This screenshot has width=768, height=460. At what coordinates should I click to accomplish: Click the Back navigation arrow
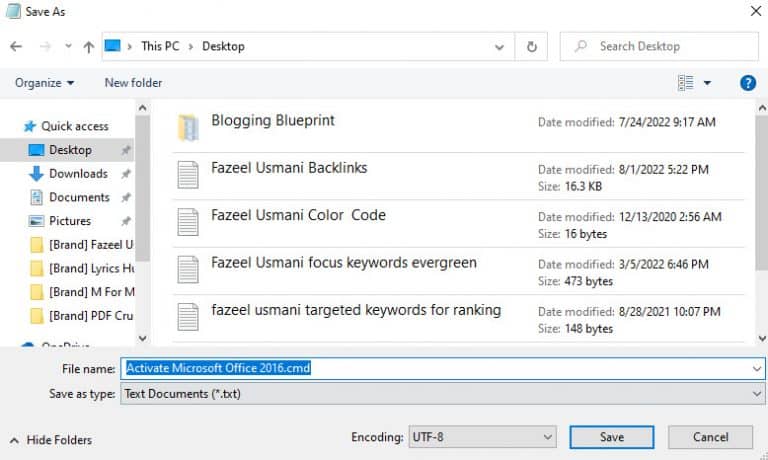click(x=16, y=46)
